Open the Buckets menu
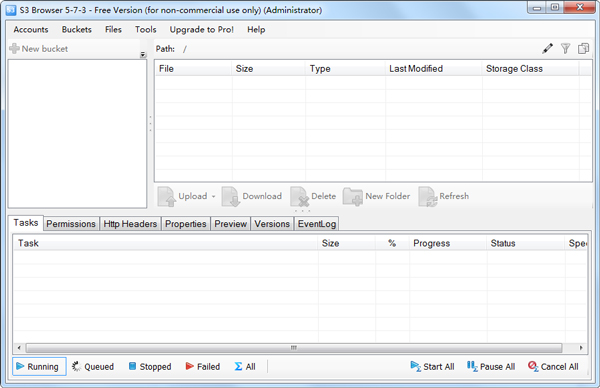 click(x=77, y=29)
